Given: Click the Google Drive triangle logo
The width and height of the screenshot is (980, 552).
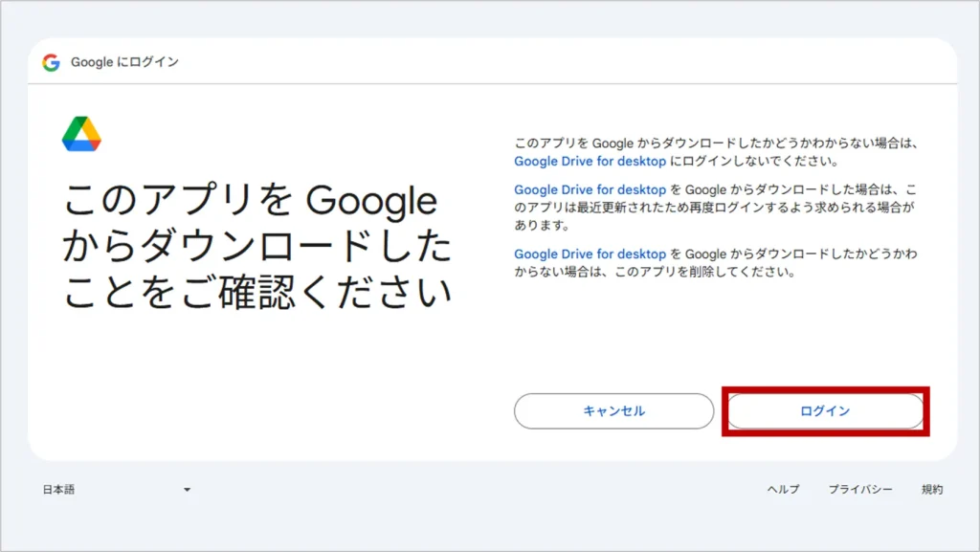Looking at the screenshot, I should [81, 134].
